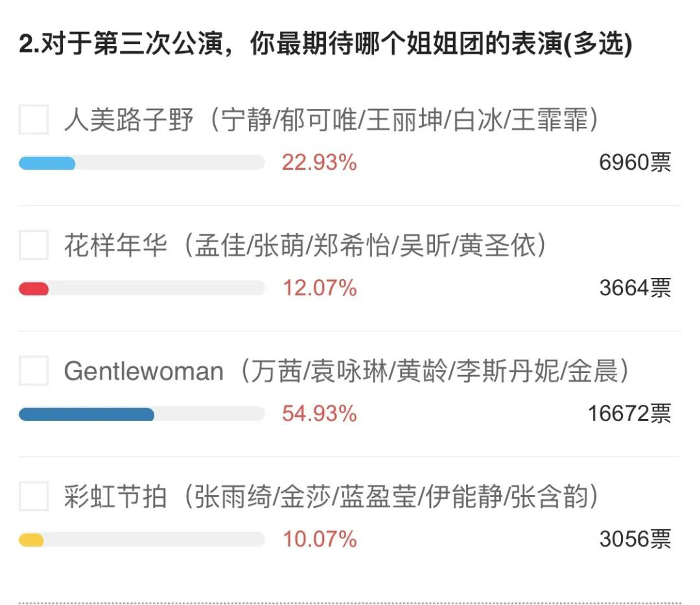Click the 3056票 vote count
Image resolution: width=700 pixels, height=605 pixels.
[635, 539]
